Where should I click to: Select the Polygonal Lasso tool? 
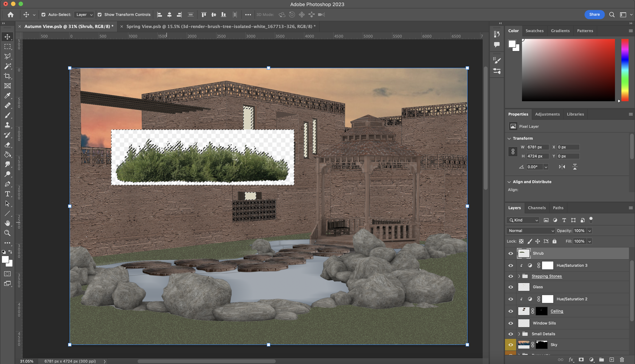click(7, 56)
